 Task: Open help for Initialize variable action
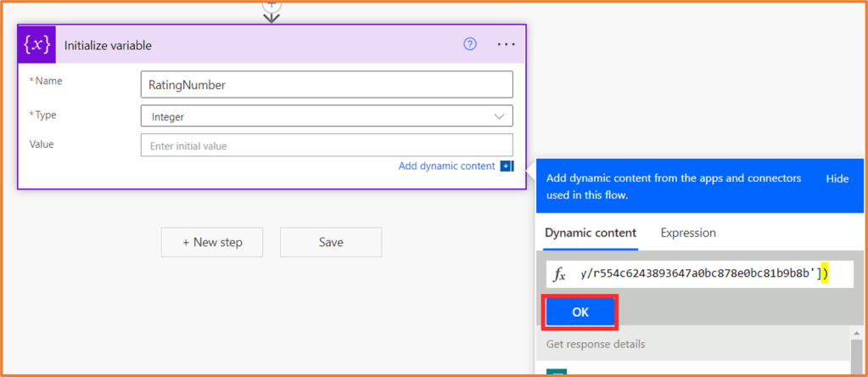pos(470,44)
